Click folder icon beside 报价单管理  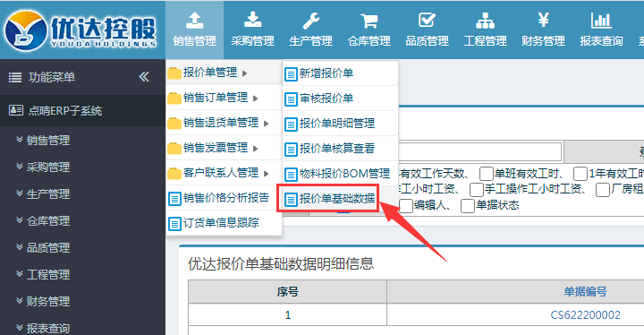pyautogui.click(x=174, y=73)
